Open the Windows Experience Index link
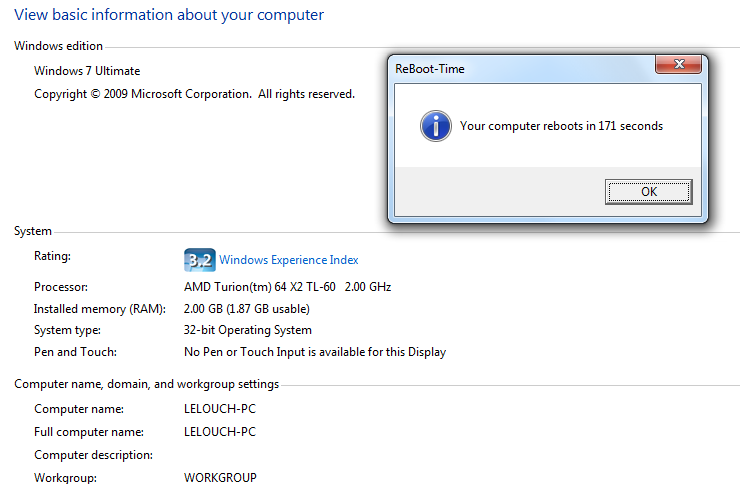The height and width of the screenshot is (493, 740). (x=288, y=260)
